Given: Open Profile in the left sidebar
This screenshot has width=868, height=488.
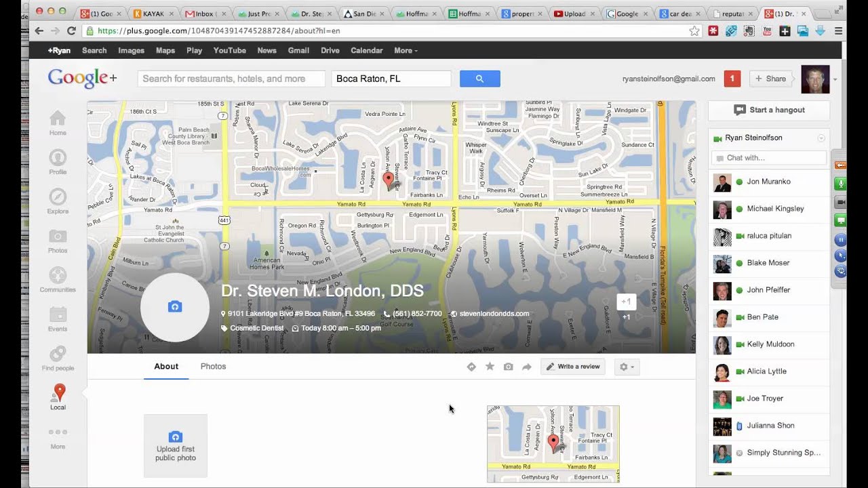Looking at the screenshot, I should [58, 162].
